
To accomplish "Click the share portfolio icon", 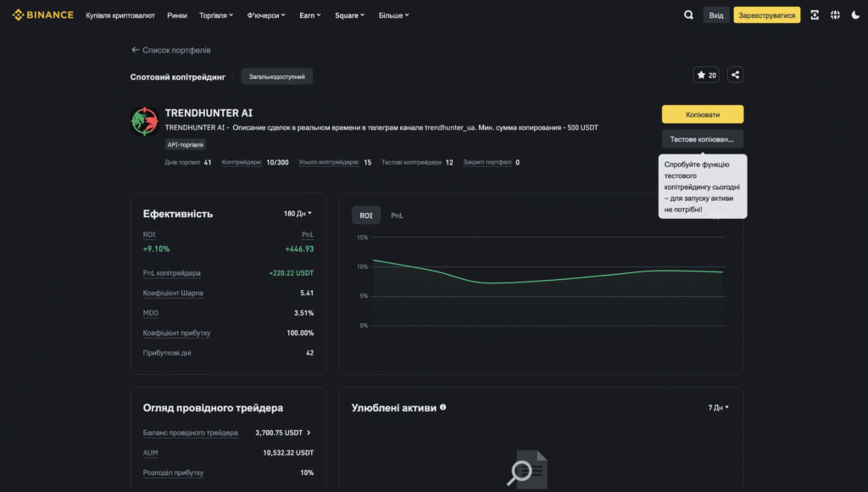I will 735,75.
